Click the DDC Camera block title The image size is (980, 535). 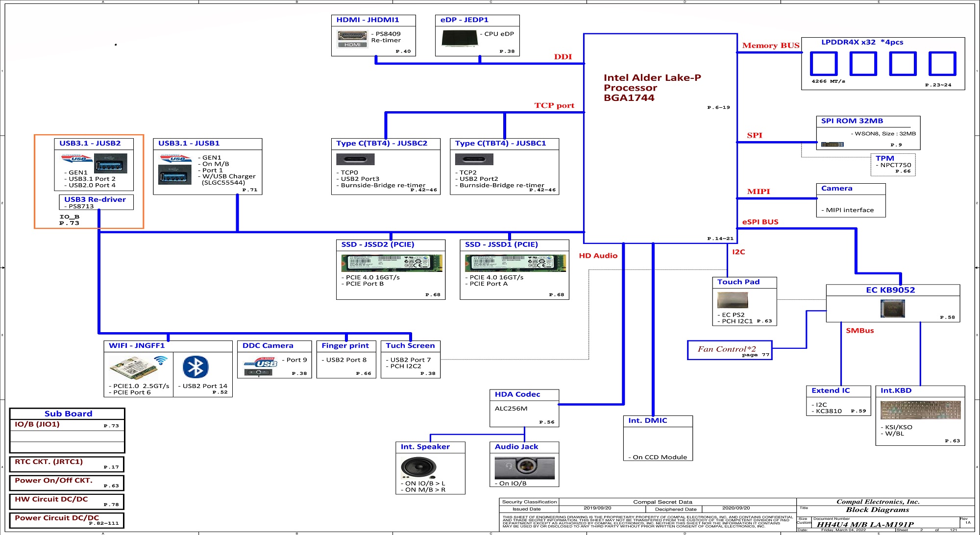(x=268, y=346)
